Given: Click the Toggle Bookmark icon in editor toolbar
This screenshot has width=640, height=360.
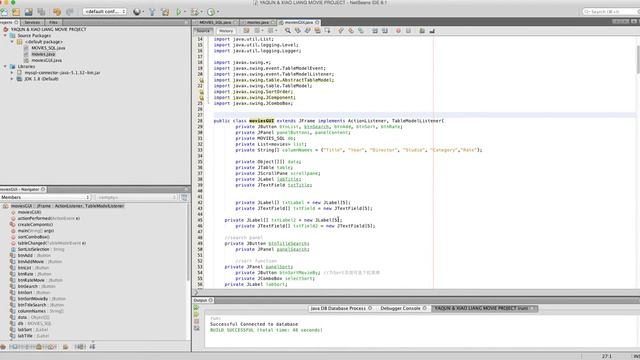Looking at the screenshot, I should coord(360,31).
